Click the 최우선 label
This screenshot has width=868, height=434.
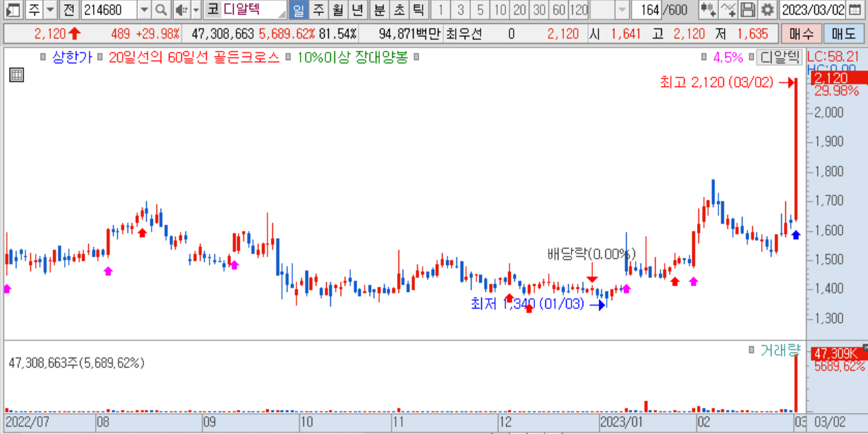(464, 34)
